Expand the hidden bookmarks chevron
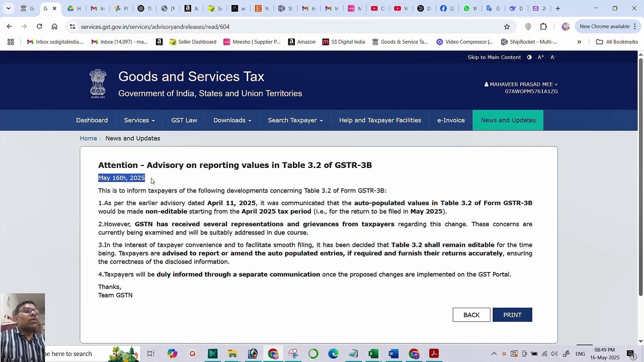 (579, 42)
